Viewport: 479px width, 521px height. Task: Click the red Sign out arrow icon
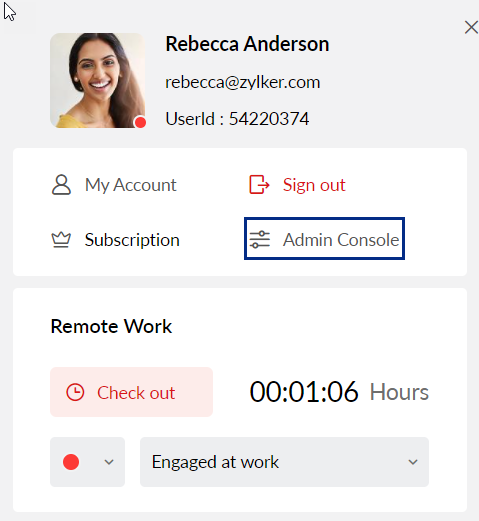coord(259,184)
